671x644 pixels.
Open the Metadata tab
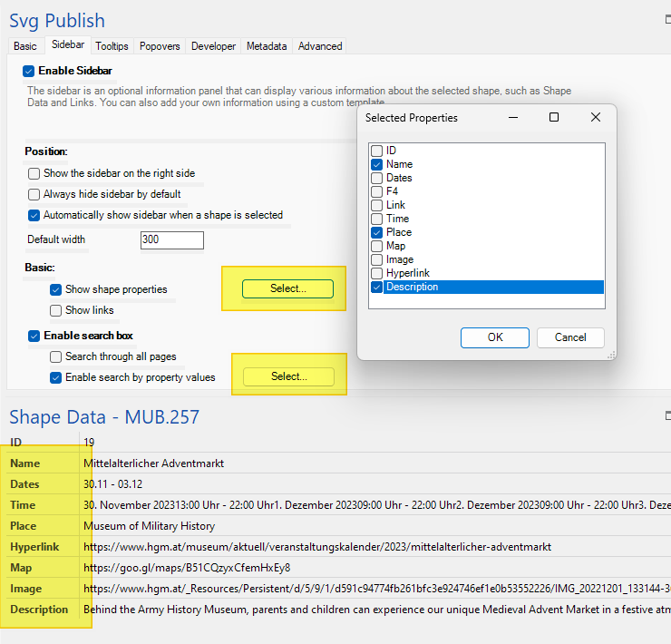coord(267,46)
